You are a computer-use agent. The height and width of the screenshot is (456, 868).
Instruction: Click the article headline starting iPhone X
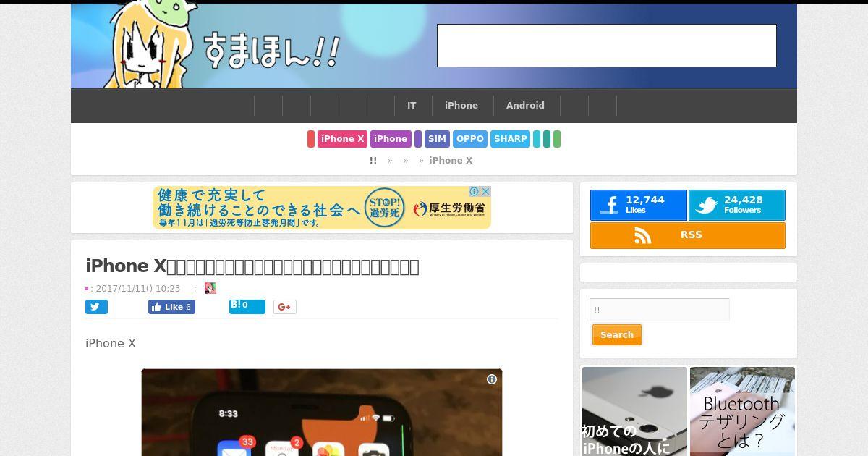252,266
